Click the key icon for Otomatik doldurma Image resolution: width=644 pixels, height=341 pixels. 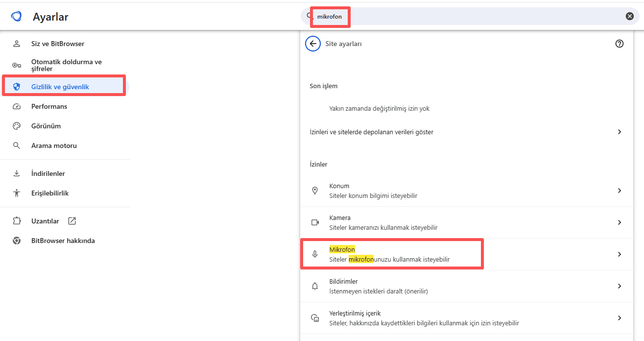point(17,65)
